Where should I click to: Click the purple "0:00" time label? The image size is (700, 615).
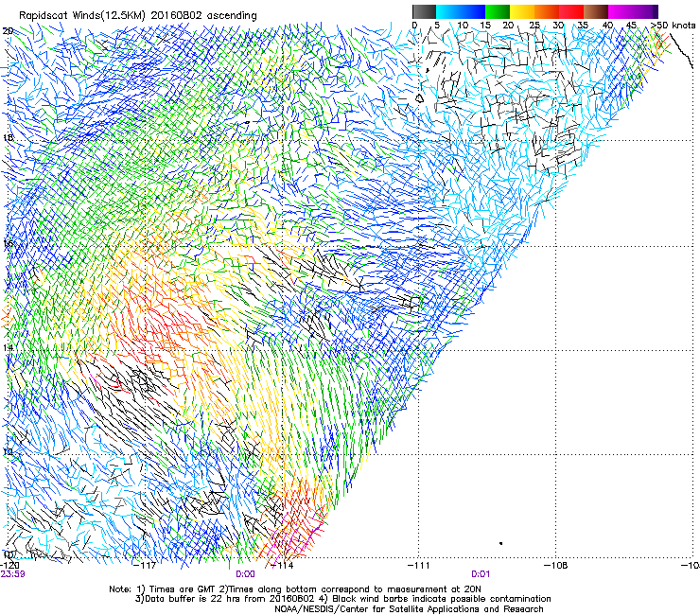(x=245, y=574)
